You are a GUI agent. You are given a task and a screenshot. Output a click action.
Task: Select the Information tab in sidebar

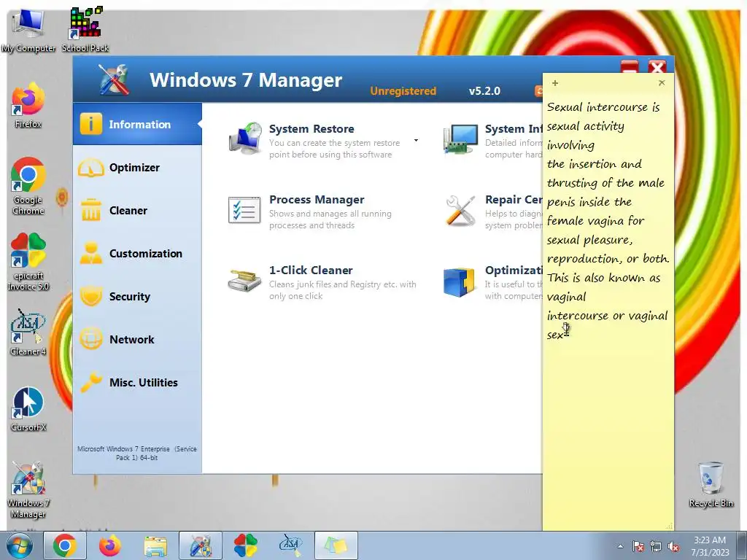pyautogui.click(x=137, y=124)
